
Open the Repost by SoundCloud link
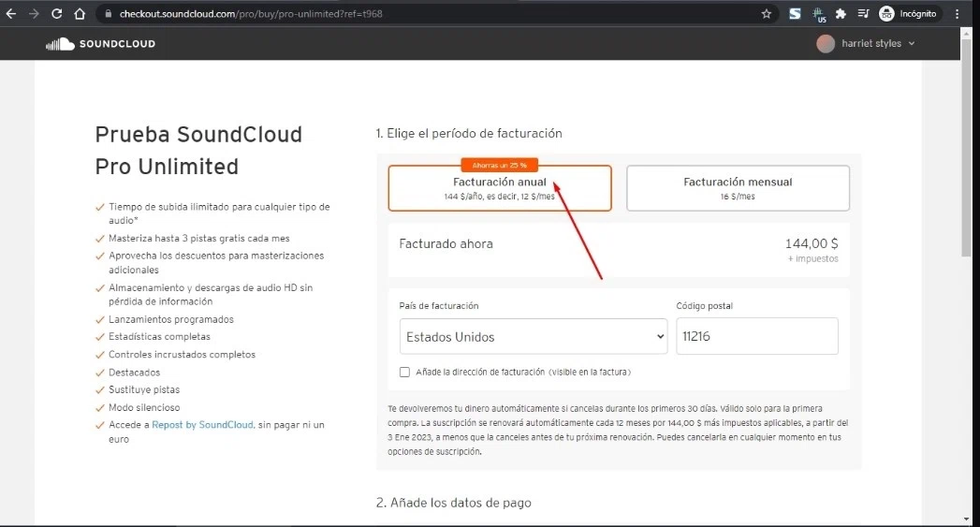click(202, 424)
